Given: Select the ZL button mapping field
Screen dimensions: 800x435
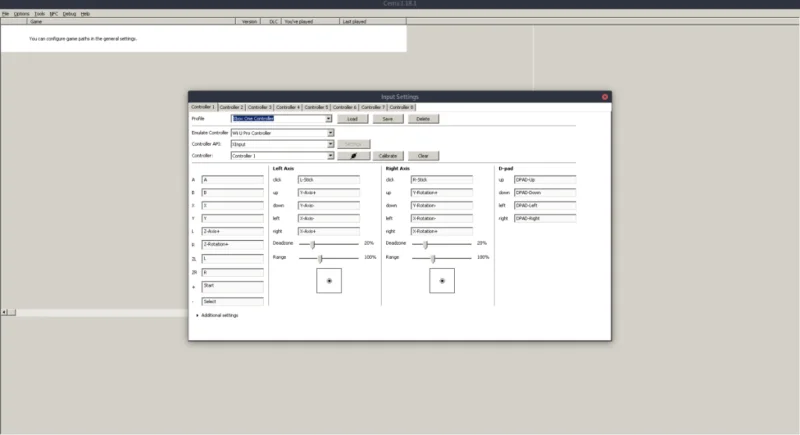Looking at the screenshot, I should point(233,259).
